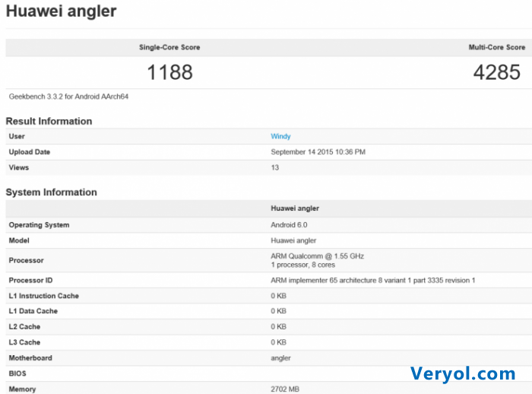Click the Model row label
Image resolution: width=532 pixels, height=394 pixels.
tap(19, 240)
